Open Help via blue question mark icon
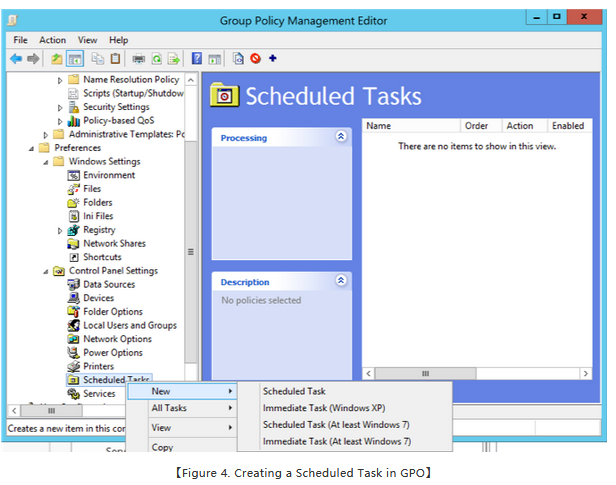This screenshot has width=616, height=485. pyautogui.click(x=197, y=59)
